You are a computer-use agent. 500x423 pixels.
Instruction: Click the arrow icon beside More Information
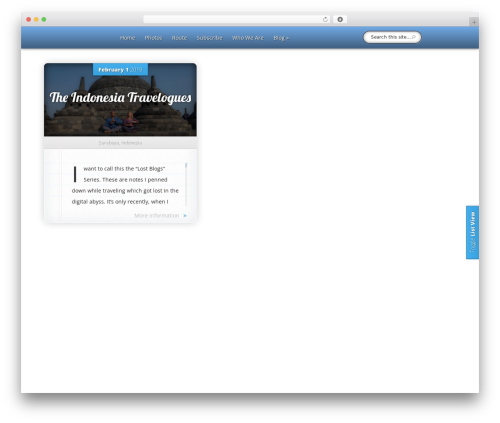(185, 216)
